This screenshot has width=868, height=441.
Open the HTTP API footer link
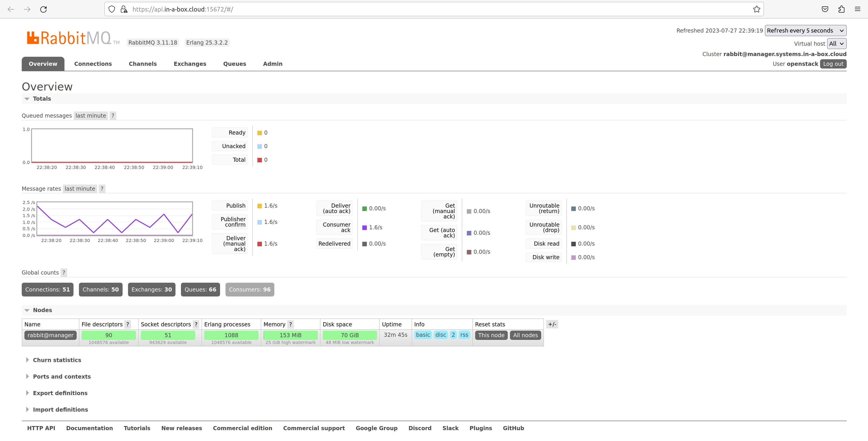point(41,428)
